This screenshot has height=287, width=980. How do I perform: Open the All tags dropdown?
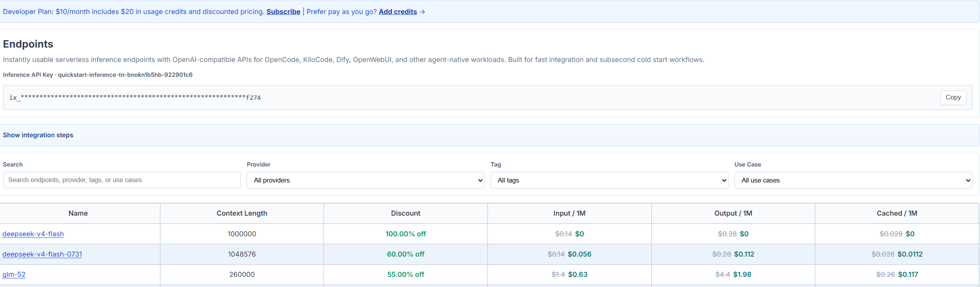[x=610, y=180]
